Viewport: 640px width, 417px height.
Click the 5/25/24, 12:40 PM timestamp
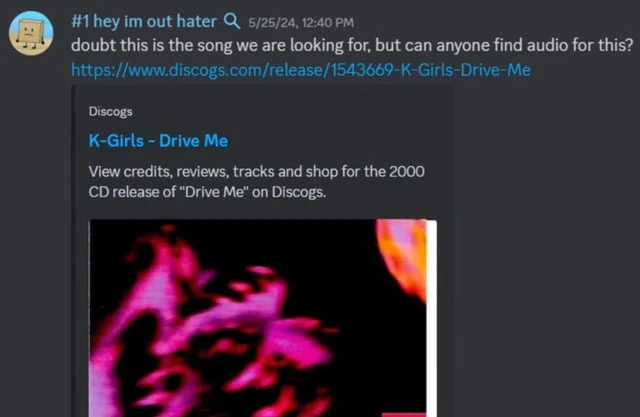pos(301,22)
